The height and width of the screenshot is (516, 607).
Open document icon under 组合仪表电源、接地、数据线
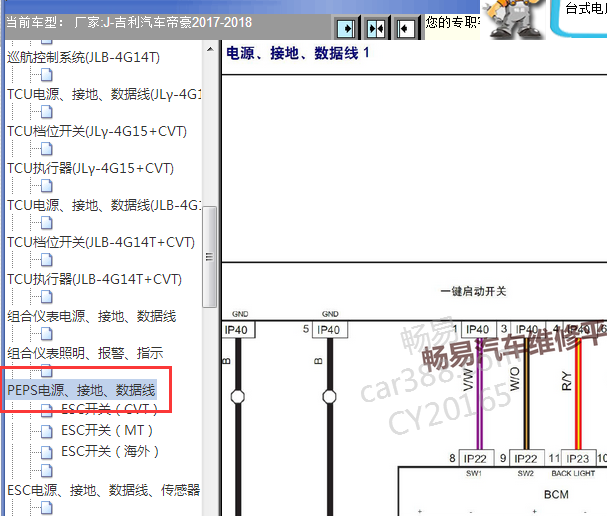point(47,334)
